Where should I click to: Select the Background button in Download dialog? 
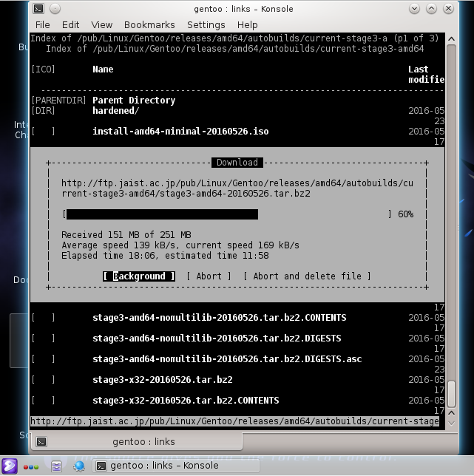coord(139,276)
